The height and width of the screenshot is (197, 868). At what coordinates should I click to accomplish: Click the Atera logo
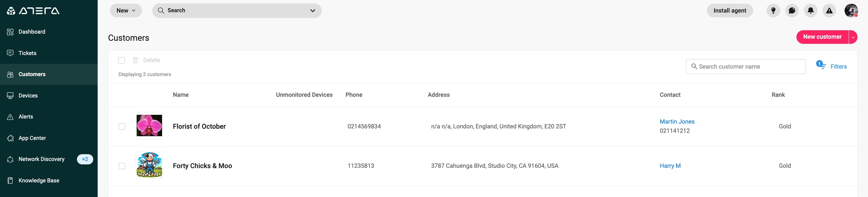(x=33, y=11)
